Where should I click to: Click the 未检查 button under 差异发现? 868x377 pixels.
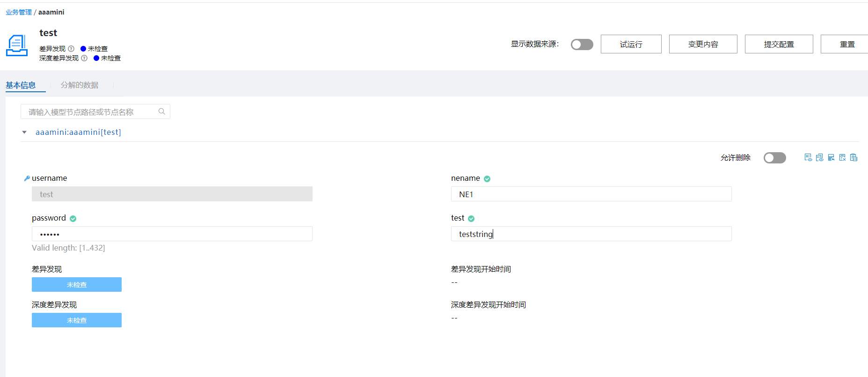pos(77,284)
